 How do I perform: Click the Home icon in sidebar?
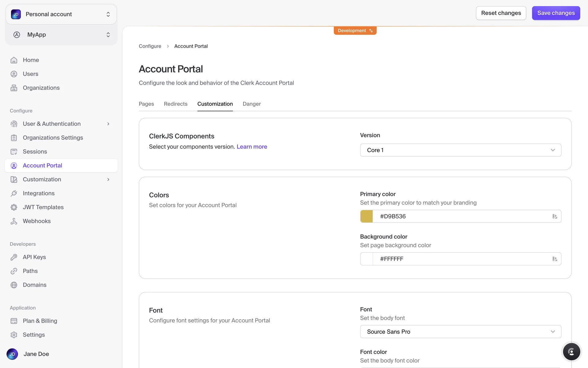pyautogui.click(x=14, y=60)
